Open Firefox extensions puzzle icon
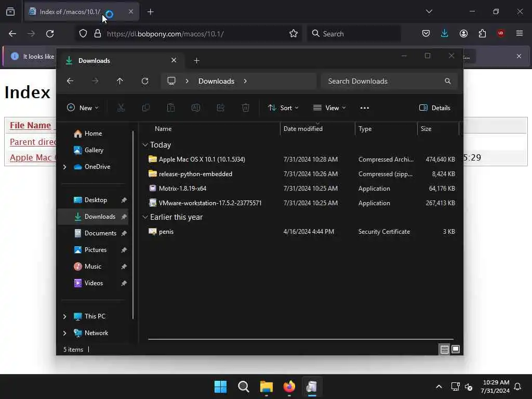Viewport: 532px width, 399px height. 482,33
